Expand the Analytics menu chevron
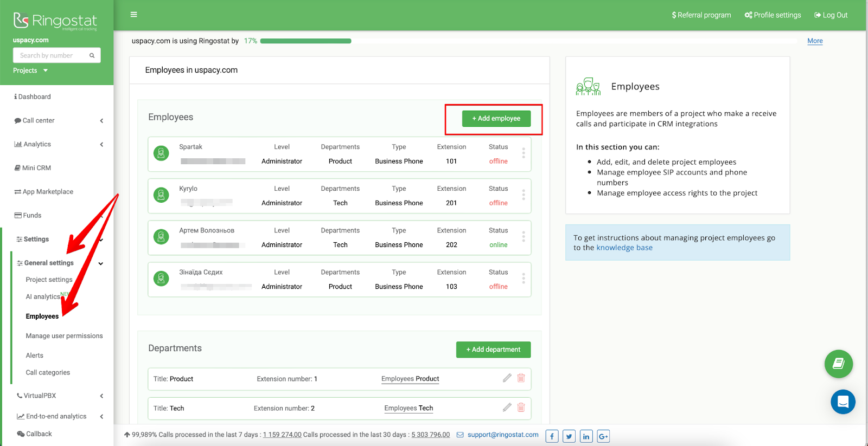The height and width of the screenshot is (446, 868). pyautogui.click(x=101, y=145)
